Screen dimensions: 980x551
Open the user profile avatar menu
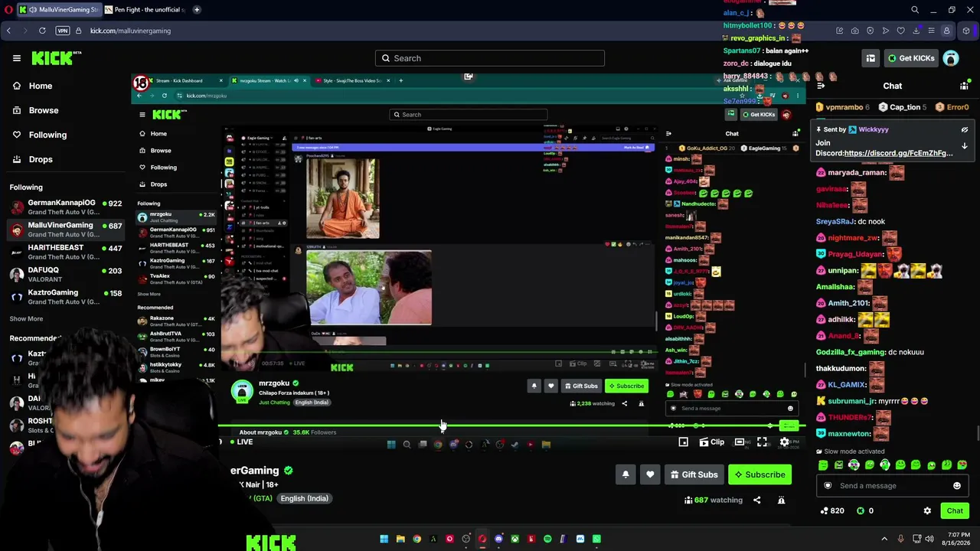(951, 58)
